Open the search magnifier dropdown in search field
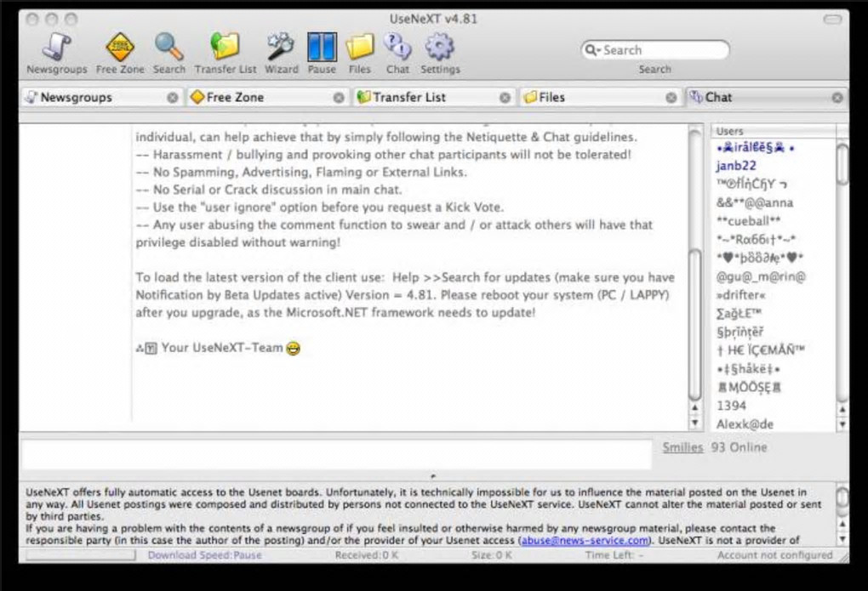 coord(593,50)
